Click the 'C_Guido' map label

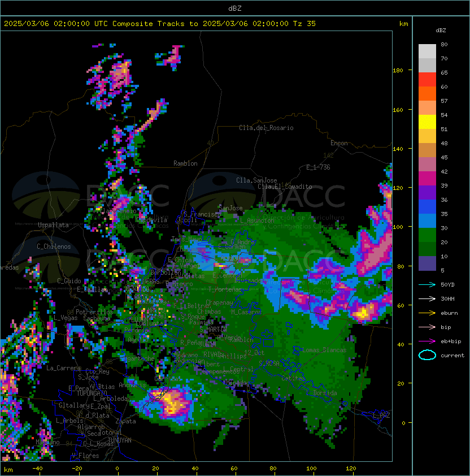[x=69, y=281]
